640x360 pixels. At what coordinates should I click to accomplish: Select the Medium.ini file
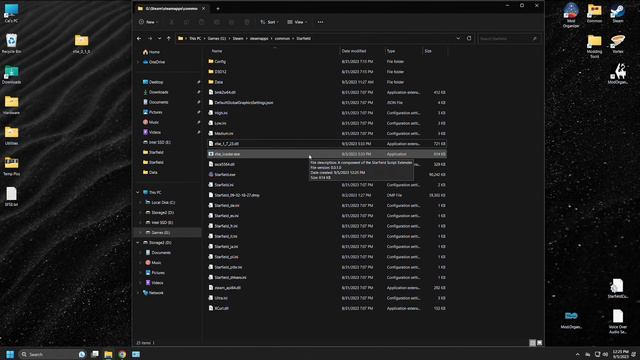pos(327,133)
